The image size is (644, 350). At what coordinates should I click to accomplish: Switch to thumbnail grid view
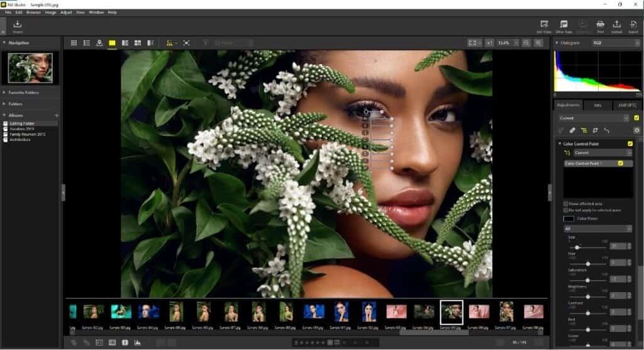tap(74, 43)
